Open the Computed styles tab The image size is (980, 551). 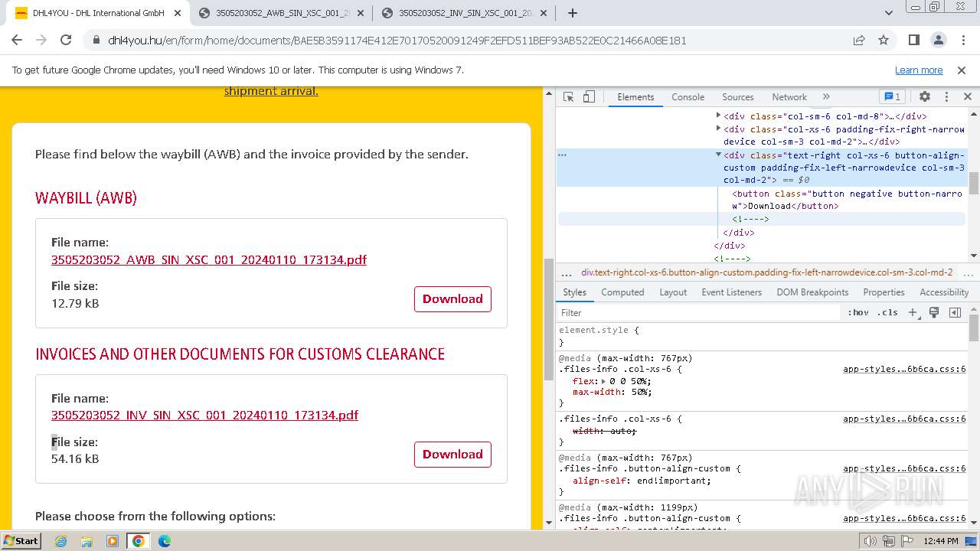(x=622, y=292)
